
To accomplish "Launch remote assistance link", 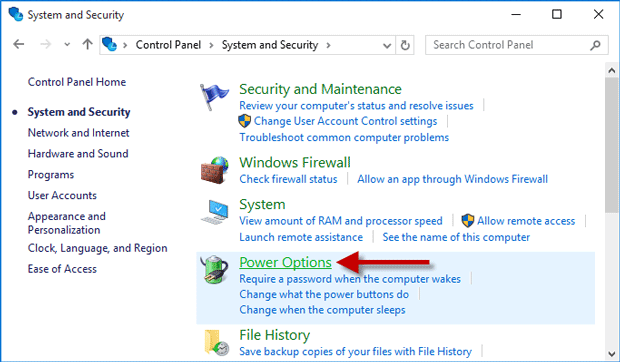I will point(301,237).
